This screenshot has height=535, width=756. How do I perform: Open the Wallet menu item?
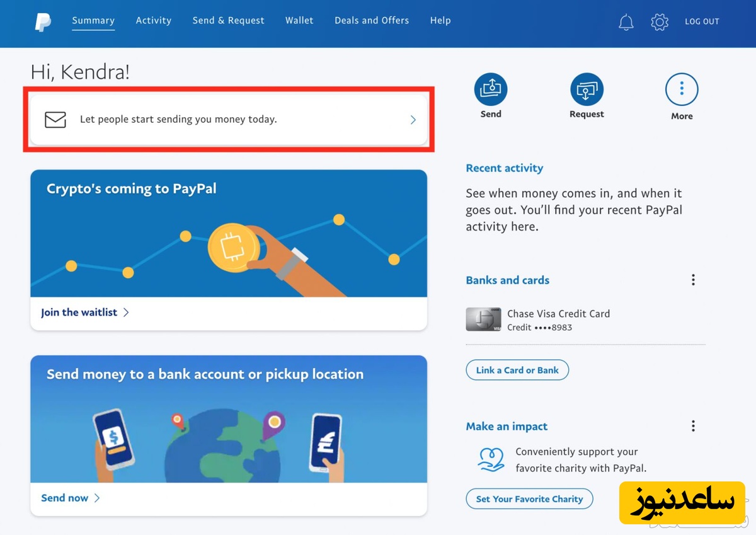(x=299, y=21)
